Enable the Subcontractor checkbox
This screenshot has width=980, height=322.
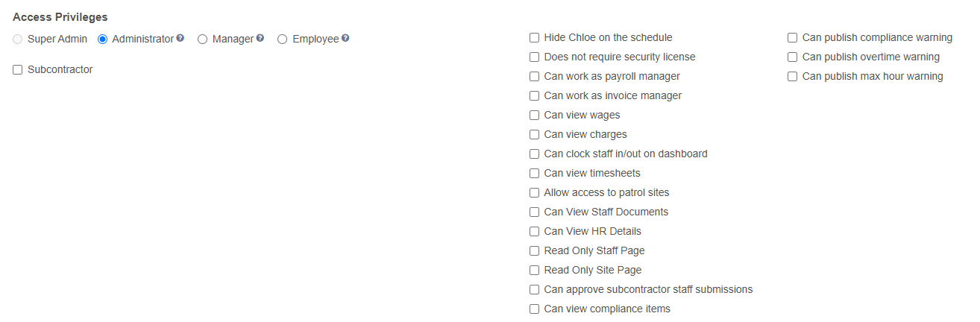pos(18,70)
